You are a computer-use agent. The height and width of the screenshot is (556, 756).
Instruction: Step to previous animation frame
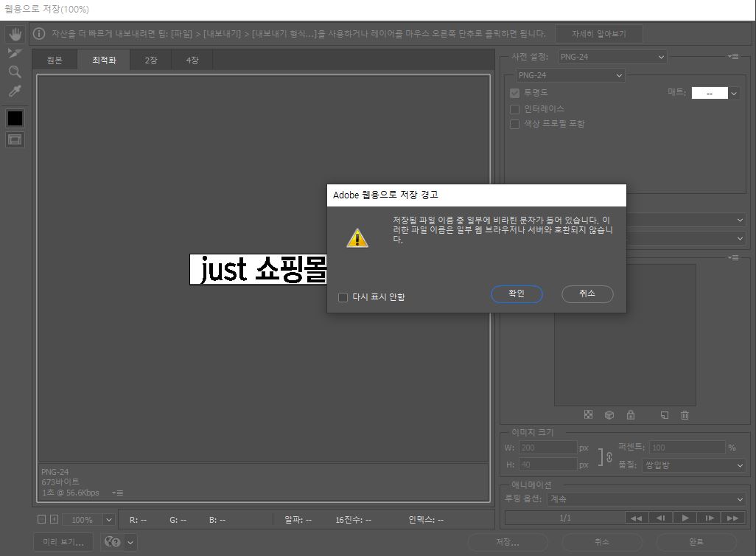coord(660,518)
